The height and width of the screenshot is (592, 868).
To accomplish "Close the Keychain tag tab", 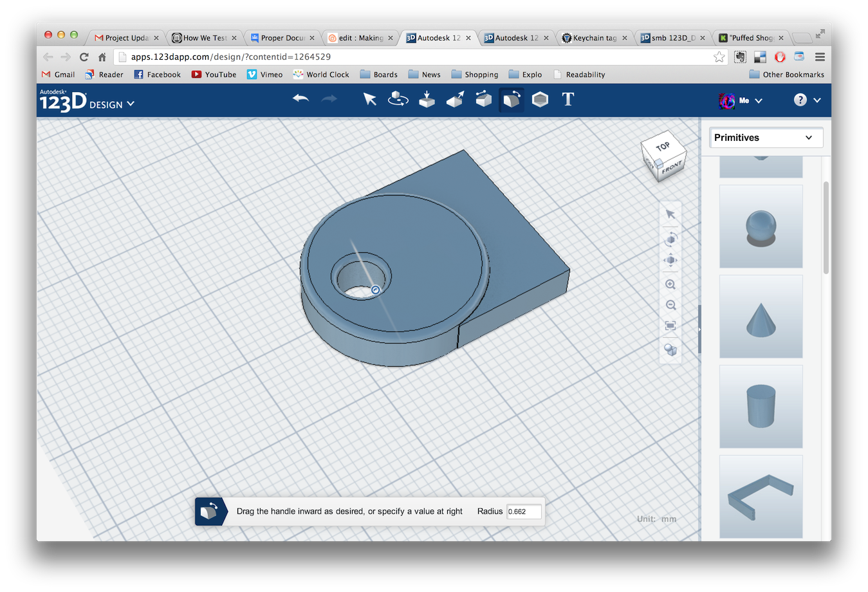I will pos(624,38).
